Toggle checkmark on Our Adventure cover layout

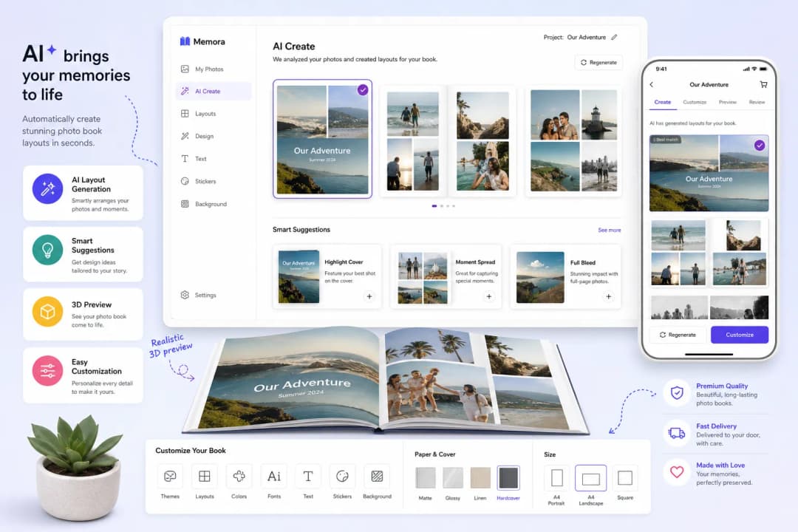pos(362,89)
